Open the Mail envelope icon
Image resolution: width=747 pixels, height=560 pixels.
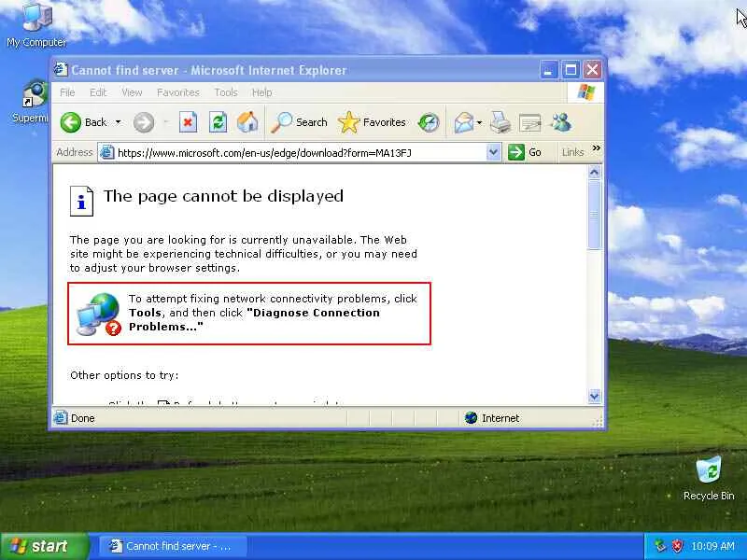[463, 122]
